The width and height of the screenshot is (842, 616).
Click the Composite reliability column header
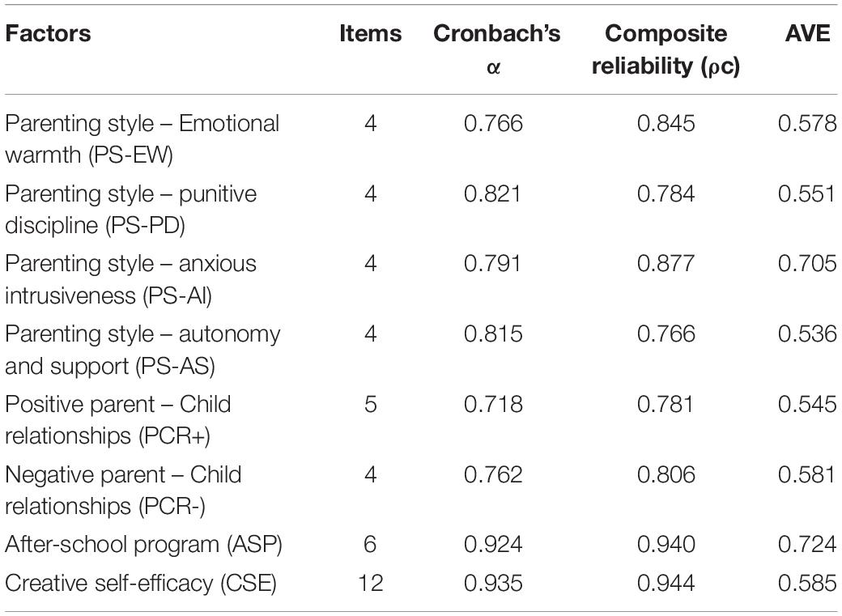pyautogui.click(x=666, y=49)
